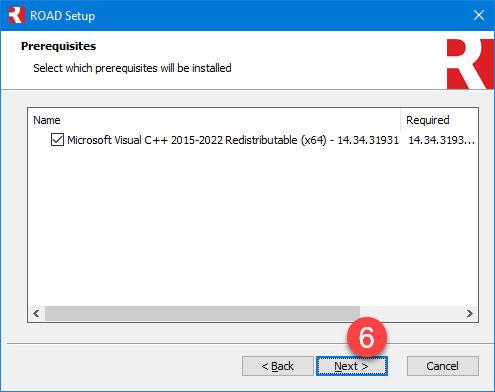
Task: Click the Prerequisites heading text
Action: point(58,46)
